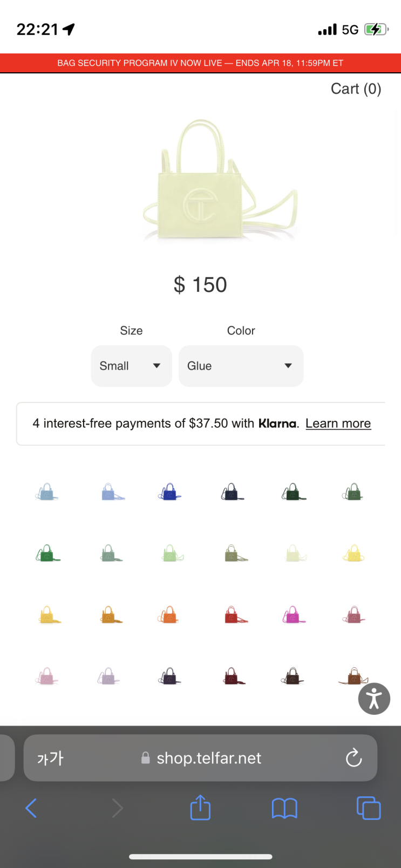Viewport: 401px width, 868px height.
Task: Open the reader text size menu
Action: tap(50, 758)
